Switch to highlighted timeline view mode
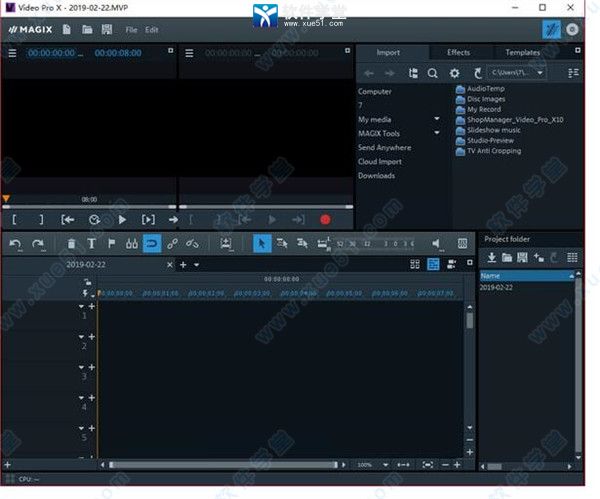 (x=433, y=264)
